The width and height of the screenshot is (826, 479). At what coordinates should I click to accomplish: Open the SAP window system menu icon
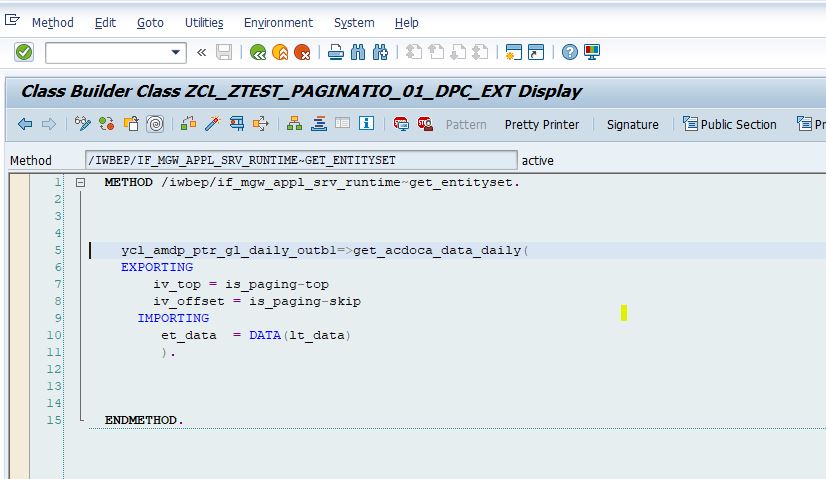coord(12,20)
